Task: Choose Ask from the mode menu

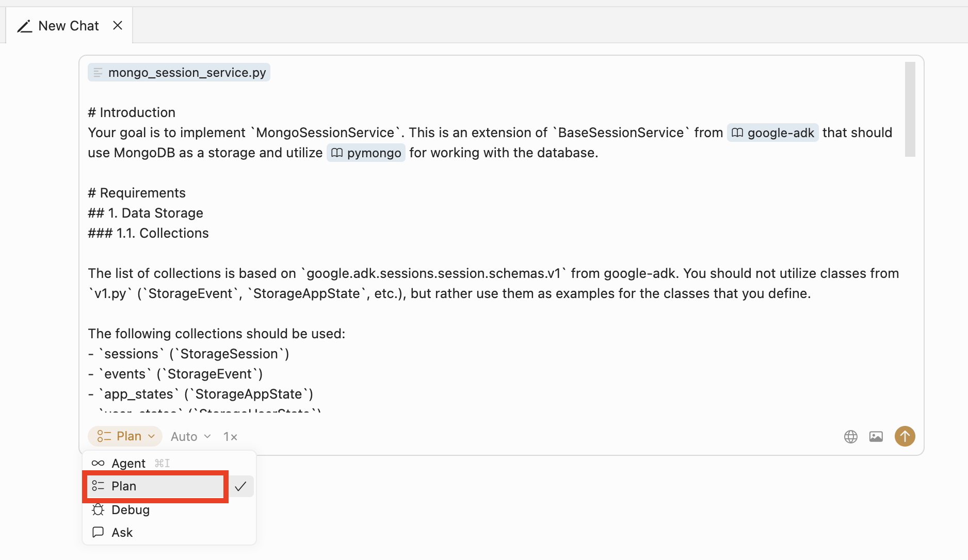Action: click(122, 532)
